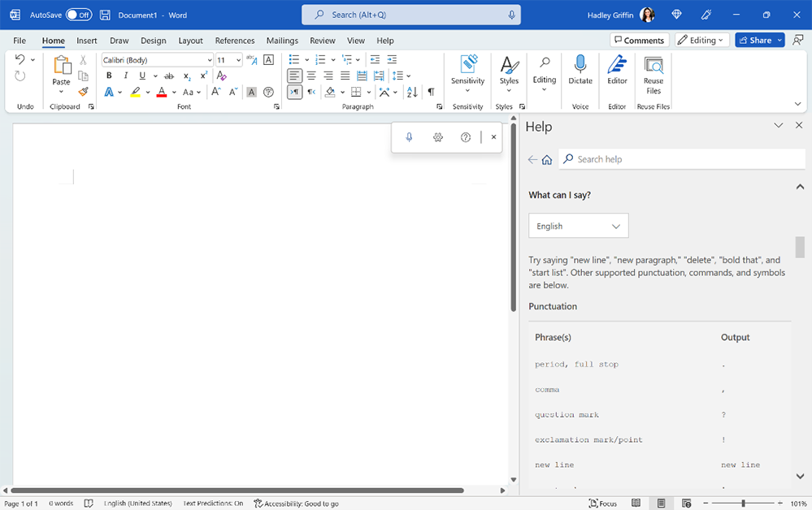812x510 pixels.
Task: Expand Paste options arrow
Action: click(x=61, y=92)
